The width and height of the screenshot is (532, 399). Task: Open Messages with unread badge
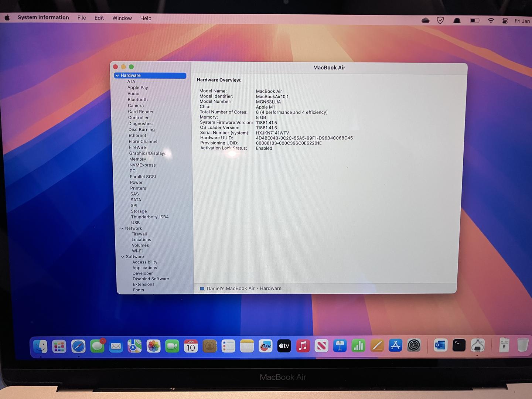pyautogui.click(x=97, y=346)
